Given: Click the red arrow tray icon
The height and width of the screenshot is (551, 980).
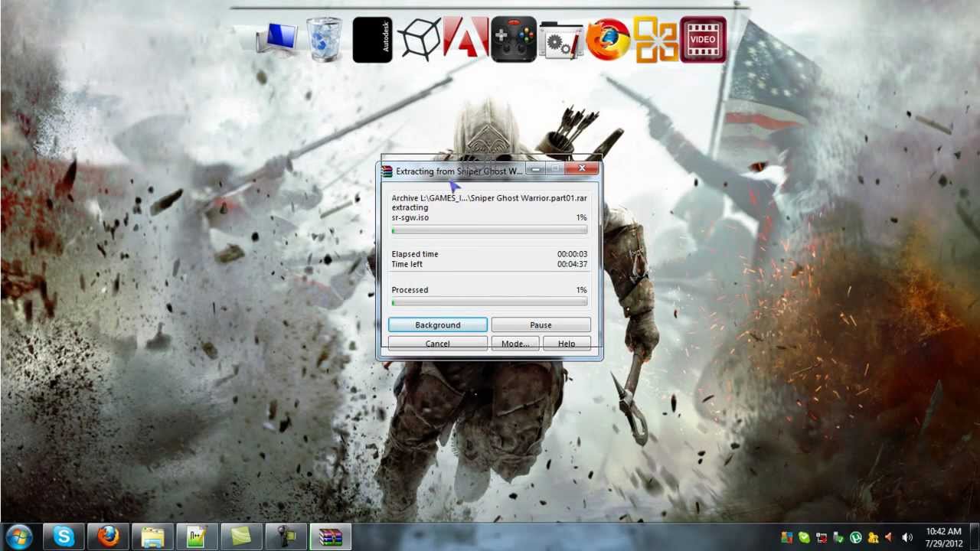Looking at the screenshot, I should (890, 538).
